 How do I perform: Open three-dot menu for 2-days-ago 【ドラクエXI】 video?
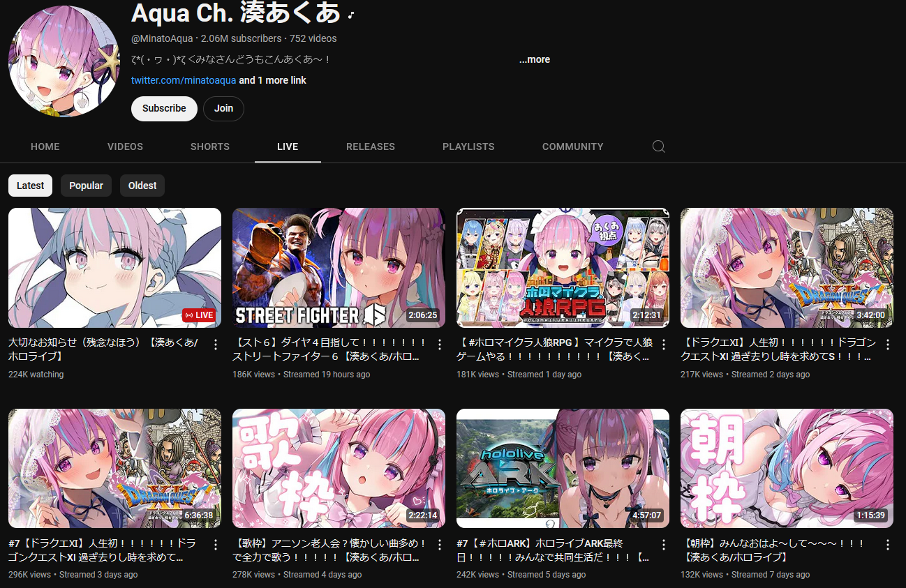coord(888,345)
